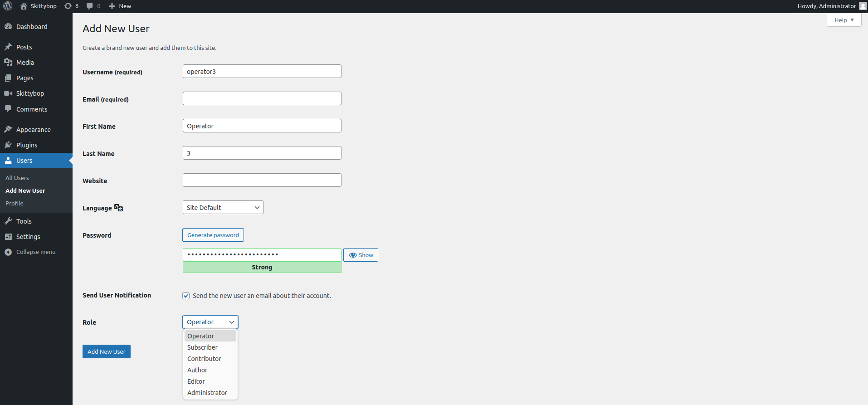Click the Appearance paintbrush icon

coord(8,129)
